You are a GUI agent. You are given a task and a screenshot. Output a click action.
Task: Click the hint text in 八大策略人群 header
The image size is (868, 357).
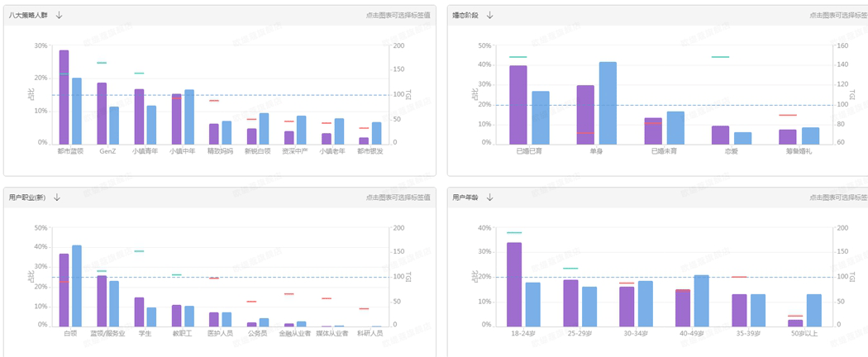pos(399,15)
